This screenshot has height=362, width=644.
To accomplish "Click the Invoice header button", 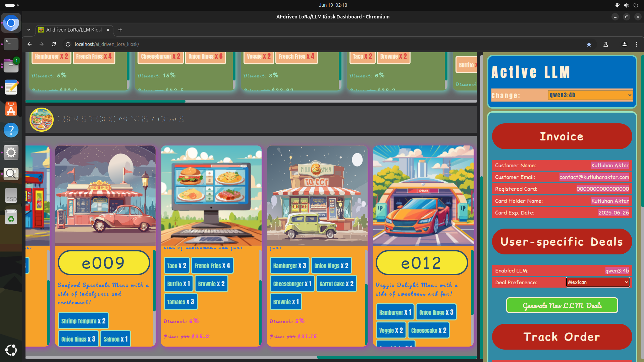I will (562, 136).
